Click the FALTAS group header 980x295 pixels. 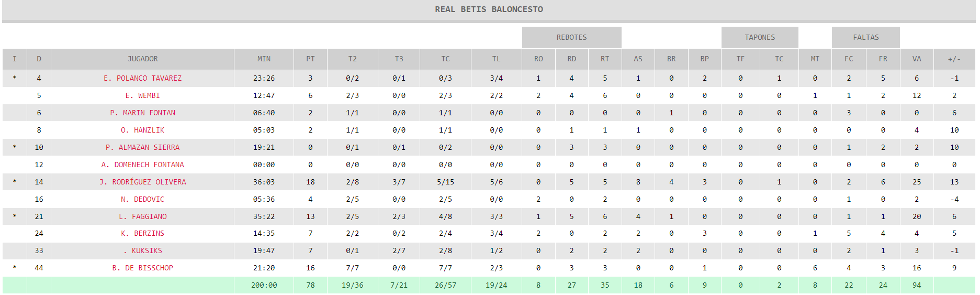tap(865, 37)
